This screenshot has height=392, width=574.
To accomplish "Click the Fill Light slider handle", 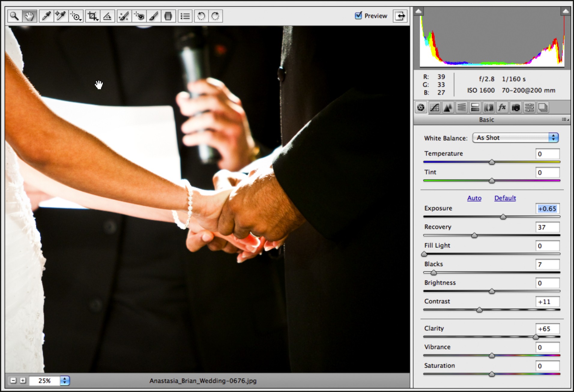I will point(424,254).
